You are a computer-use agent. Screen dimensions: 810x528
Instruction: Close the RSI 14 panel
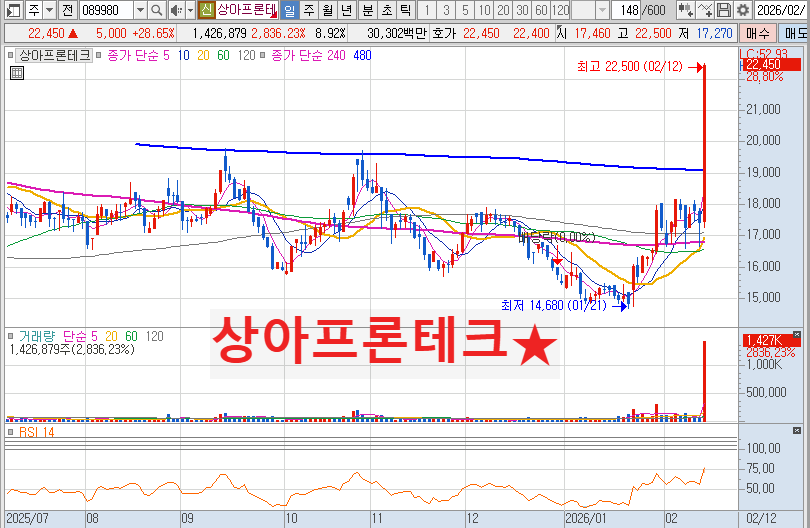coord(797,430)
